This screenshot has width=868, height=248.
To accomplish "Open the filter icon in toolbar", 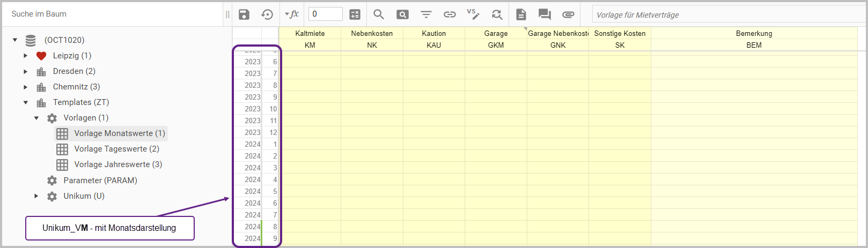I will click(x=426, y=14).
